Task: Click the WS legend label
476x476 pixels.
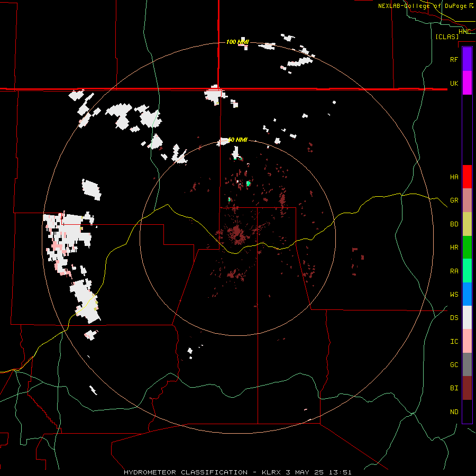Action: 454,294
